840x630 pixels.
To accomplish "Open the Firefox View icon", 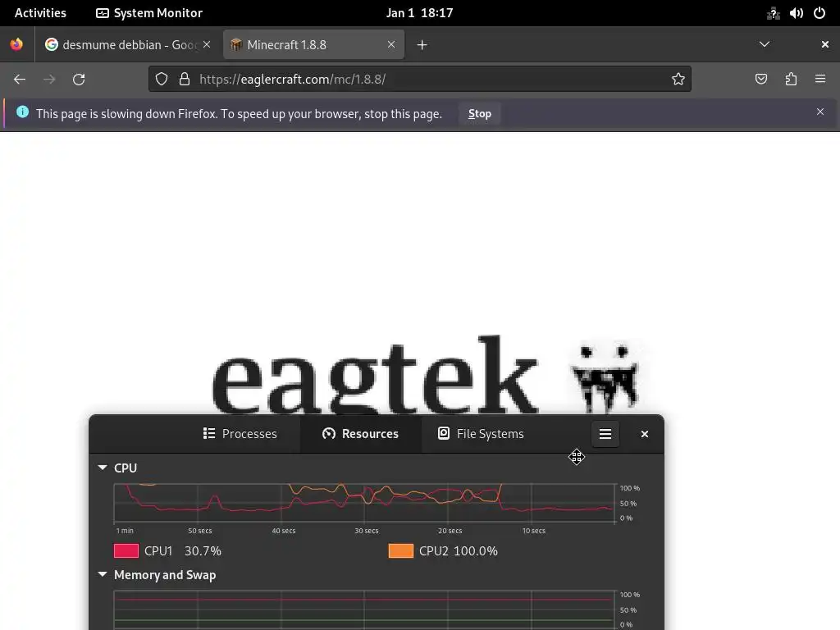I will (x=16, y=44).
